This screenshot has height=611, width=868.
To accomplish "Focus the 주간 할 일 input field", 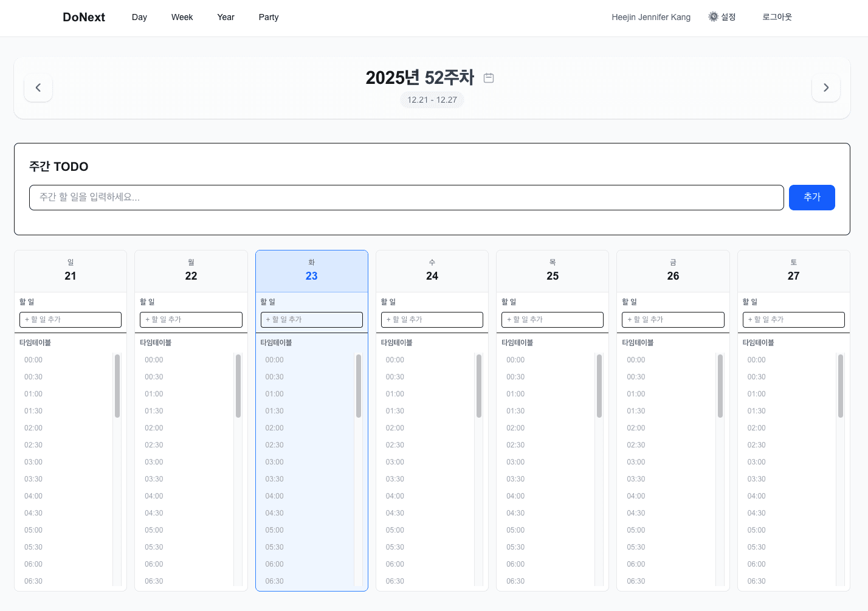I will coord(407,197).
